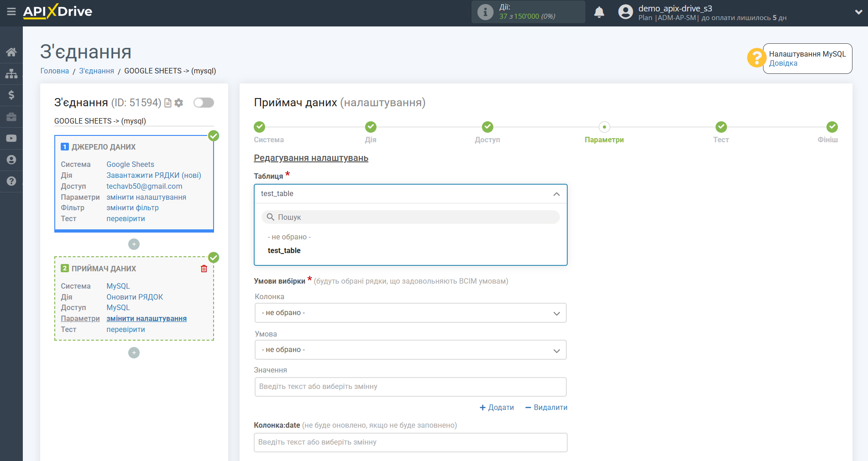
Task: Open the user profile sidebar icon
Action: [x=11, y=160]
